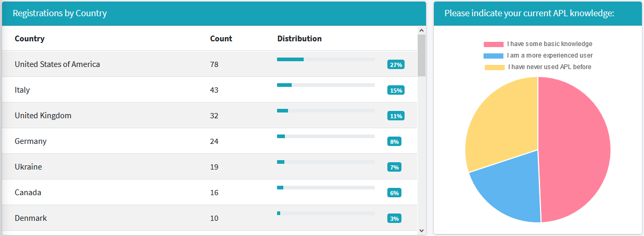Click the scrollbar down arrow
Viewport: 644px width, 236px height.
(x=421, y=230)
